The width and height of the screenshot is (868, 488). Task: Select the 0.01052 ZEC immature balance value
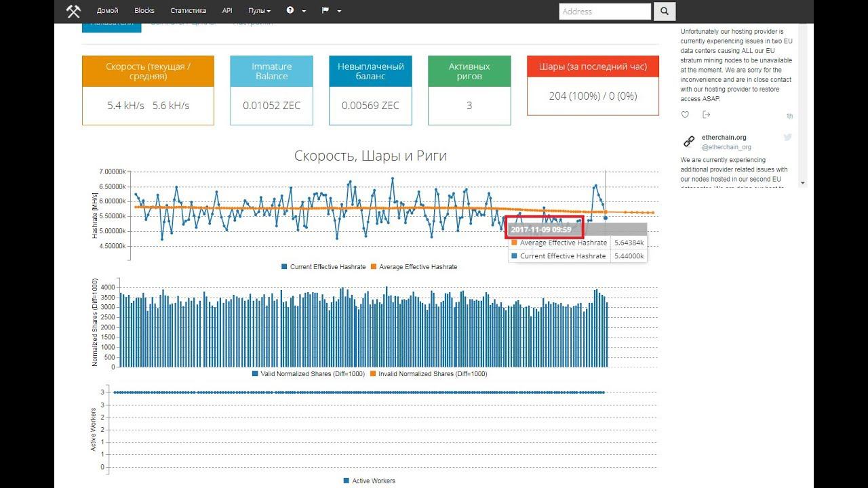271,106
